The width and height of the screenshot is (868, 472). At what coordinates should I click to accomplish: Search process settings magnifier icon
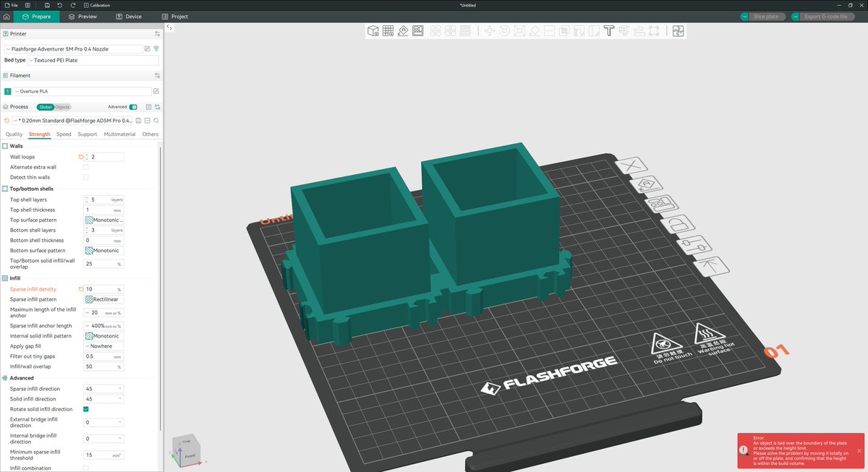(x=156, y=121)
